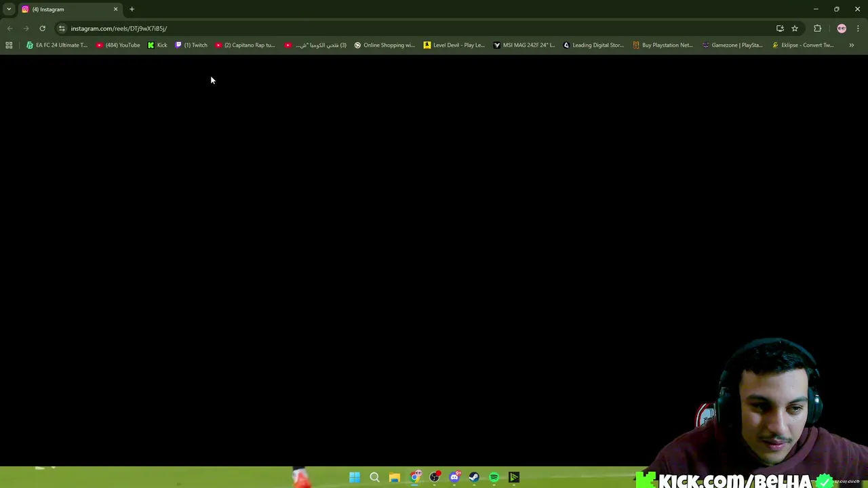The height and width of the screenshot is (488, 868).
Task: Open the EA FC 24 Ultimate bookmark
Action: pos(57,45)
